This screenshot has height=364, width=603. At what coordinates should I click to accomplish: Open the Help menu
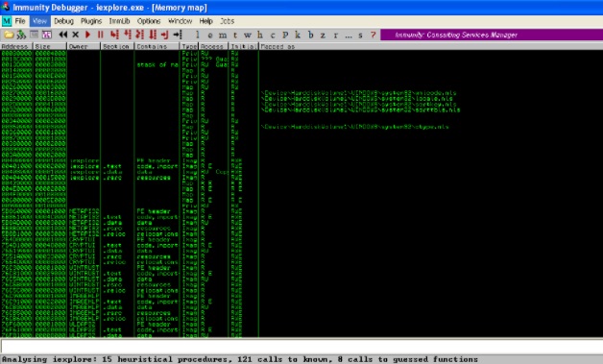point(205,21)
